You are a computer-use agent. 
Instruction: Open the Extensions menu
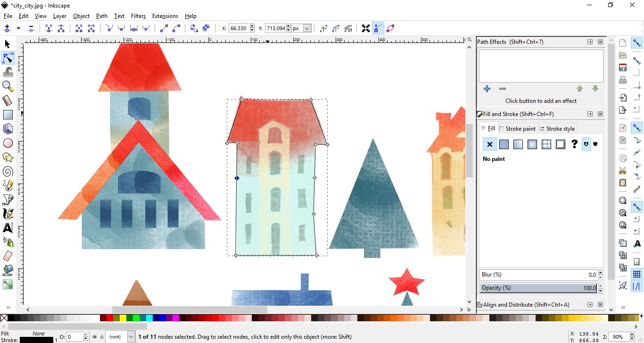click(x=165, y=16)
